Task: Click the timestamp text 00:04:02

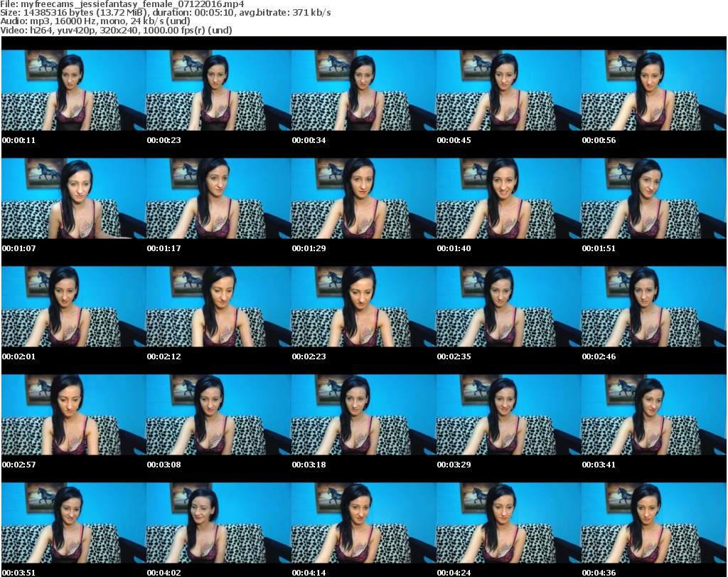Action: [x=164, y=573]
